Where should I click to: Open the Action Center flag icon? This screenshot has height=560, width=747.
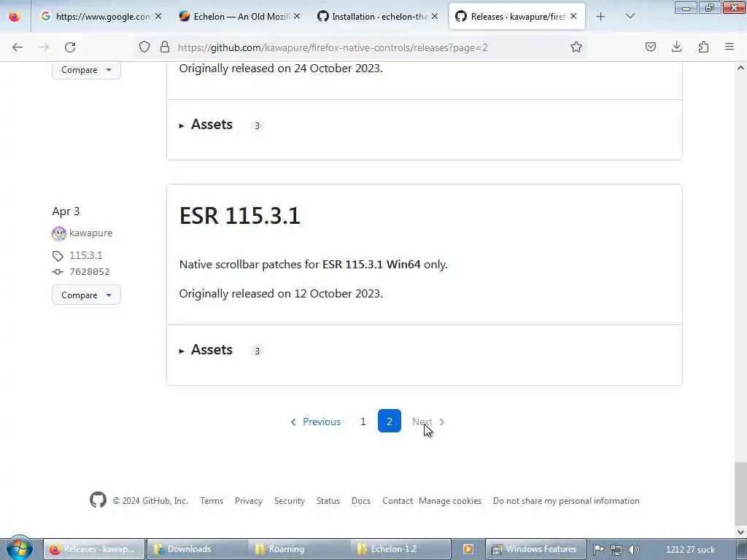pyautogui.click(x=599, y=550)
